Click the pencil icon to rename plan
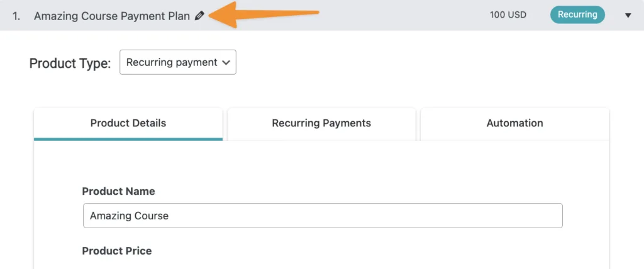The image size is (644, 269). pyautogui.click(x=199, y=16)
